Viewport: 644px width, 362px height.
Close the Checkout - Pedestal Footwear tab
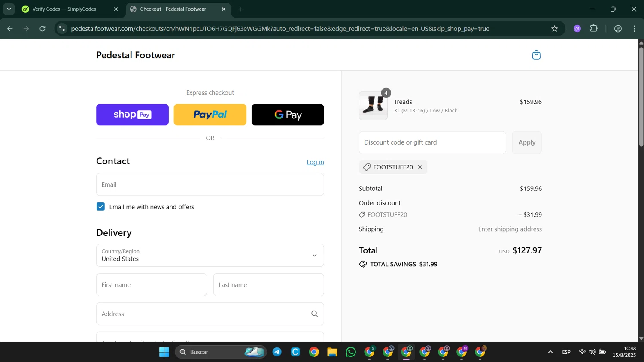[224, 9]
